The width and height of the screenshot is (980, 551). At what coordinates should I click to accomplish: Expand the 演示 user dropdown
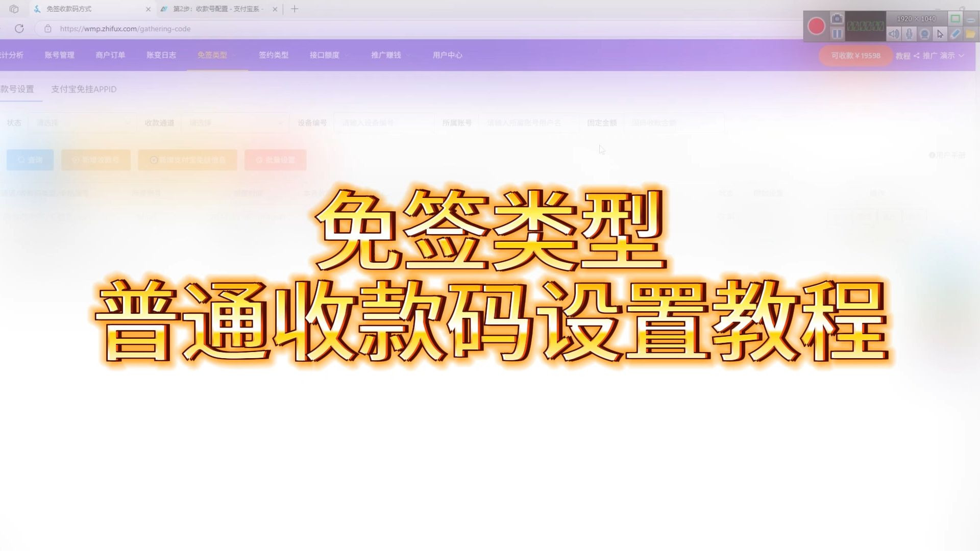coord(952,56)
